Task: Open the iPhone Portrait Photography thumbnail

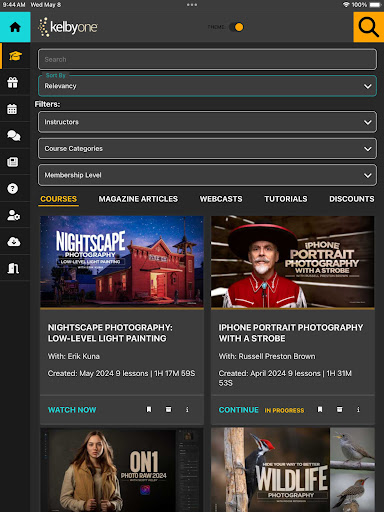Action: pyautogui.click(x=293, y=262)
